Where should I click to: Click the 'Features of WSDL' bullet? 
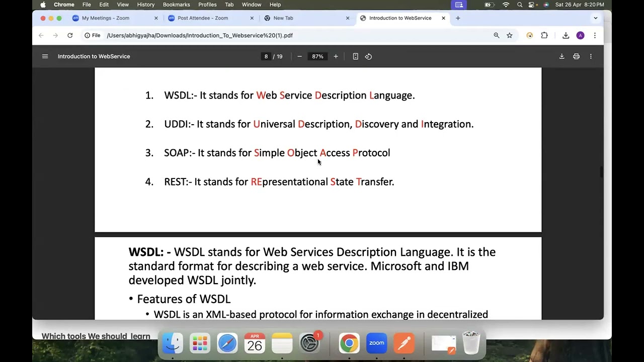coord(184,299)
